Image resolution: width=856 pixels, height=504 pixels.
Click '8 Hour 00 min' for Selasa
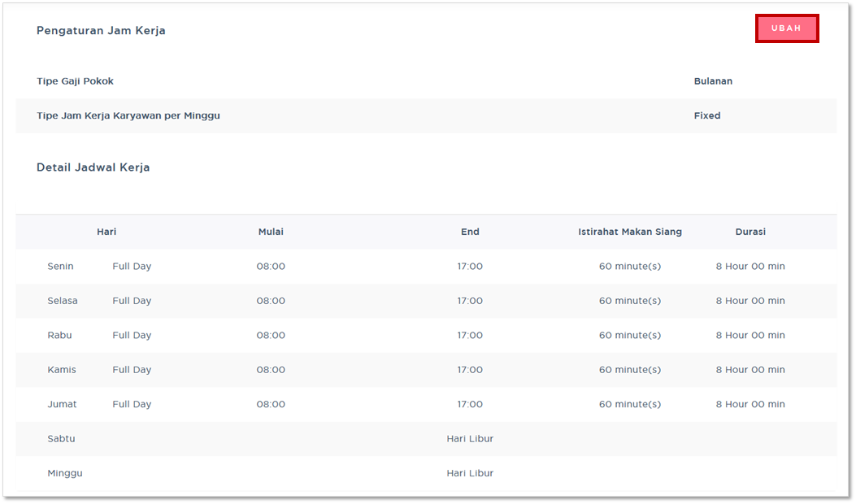pyautogui.click(x=750, y=301)
